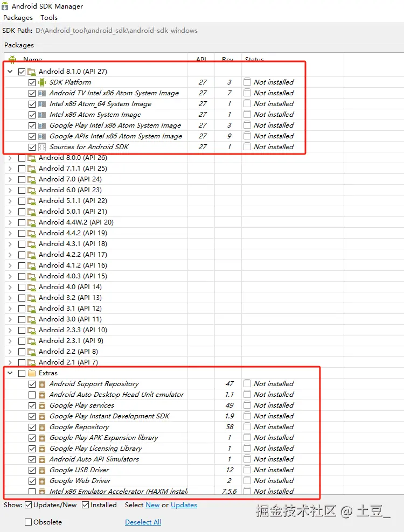Expand the Android 2.3.3 (API 10) group
Image resolution: width=404 pixels, height=532 pixels.
10,330
